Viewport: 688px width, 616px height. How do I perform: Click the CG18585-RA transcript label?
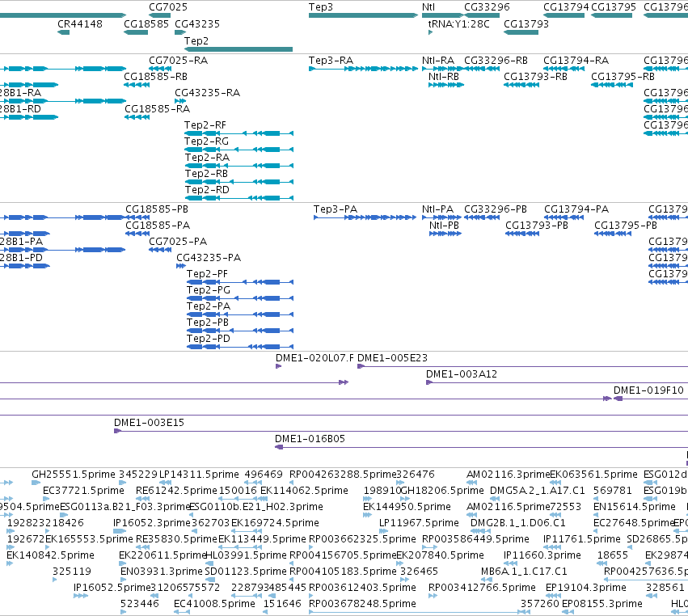[x=157, y=108]
